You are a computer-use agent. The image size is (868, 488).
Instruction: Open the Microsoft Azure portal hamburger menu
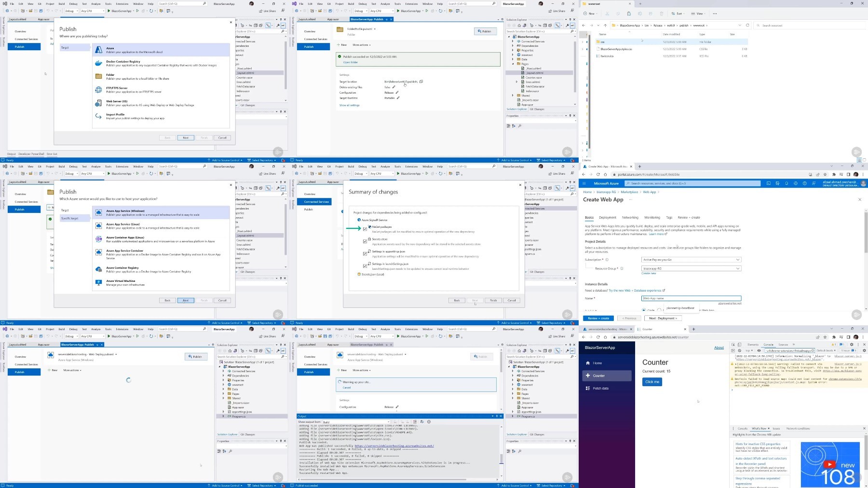click(584, 183)
